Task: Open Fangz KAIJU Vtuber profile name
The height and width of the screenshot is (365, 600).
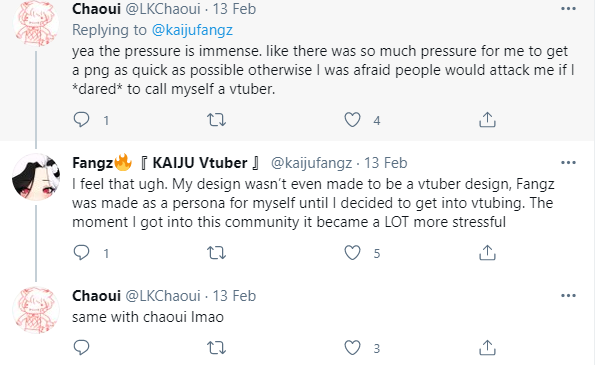Action: click(x=166, y=163)
